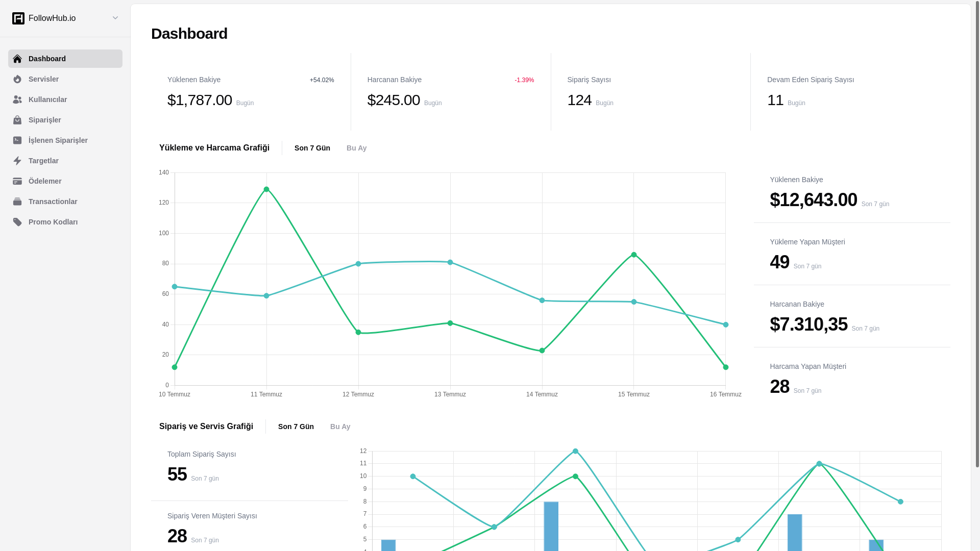Open the Dashboard sidebar item
The width and height of the screenshot is (980, 551).
pos(65,59)
